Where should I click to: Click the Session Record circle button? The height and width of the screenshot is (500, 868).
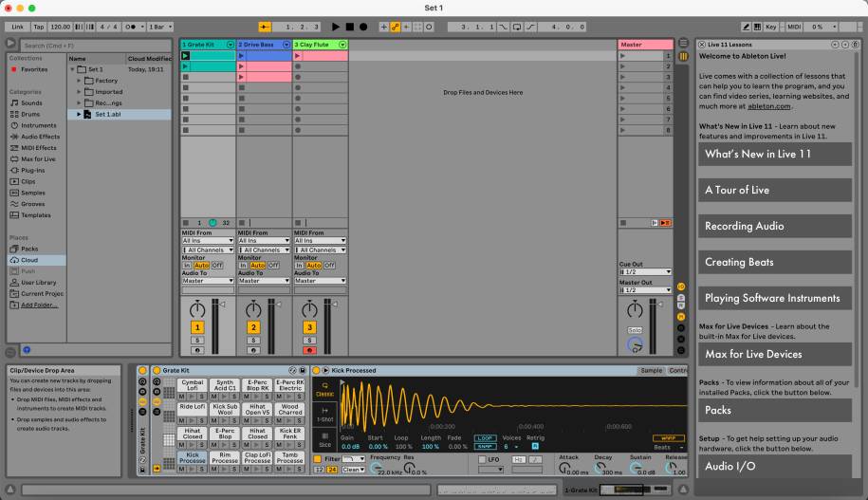429,27
